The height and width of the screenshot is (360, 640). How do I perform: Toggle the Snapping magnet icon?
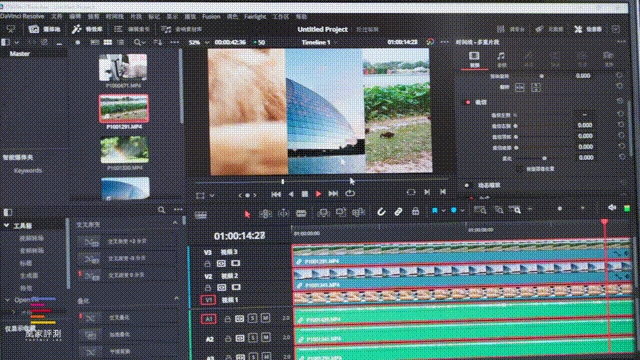pyautogui.click(x=381, y=211)
